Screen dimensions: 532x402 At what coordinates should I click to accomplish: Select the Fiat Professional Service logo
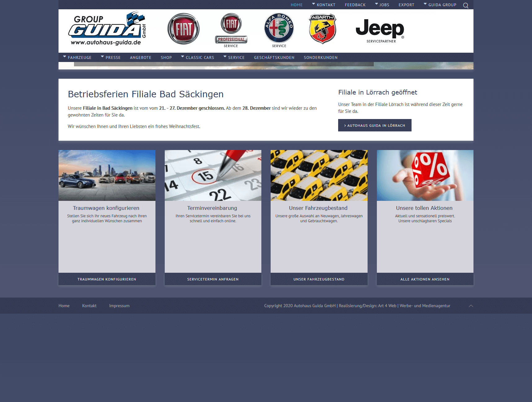(231, 30)
